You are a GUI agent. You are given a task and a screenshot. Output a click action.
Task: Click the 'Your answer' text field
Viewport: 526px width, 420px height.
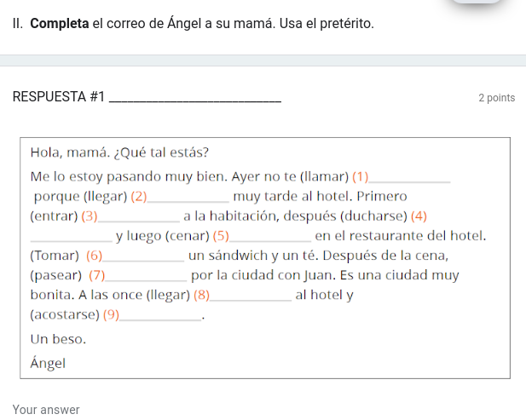pyautogui.click(x=46, y=410)
